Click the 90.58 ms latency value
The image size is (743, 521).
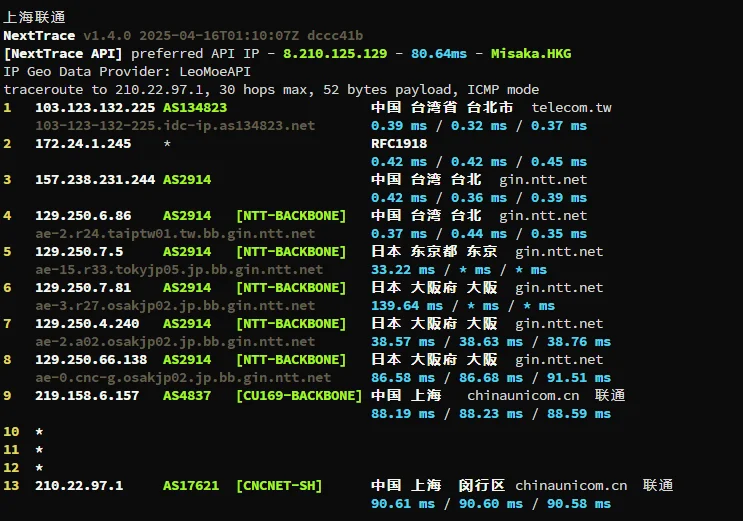click(x=579, y=504)
